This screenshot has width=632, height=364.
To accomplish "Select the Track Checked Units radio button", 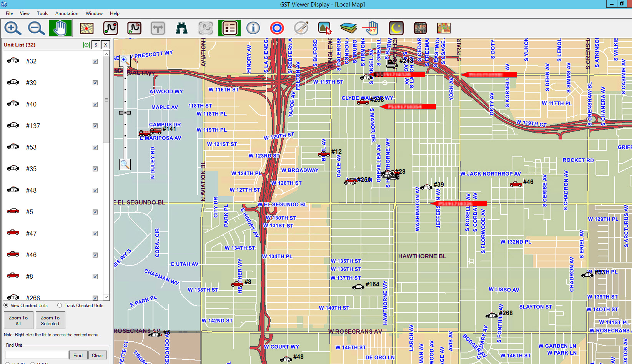I will point(60,306).
